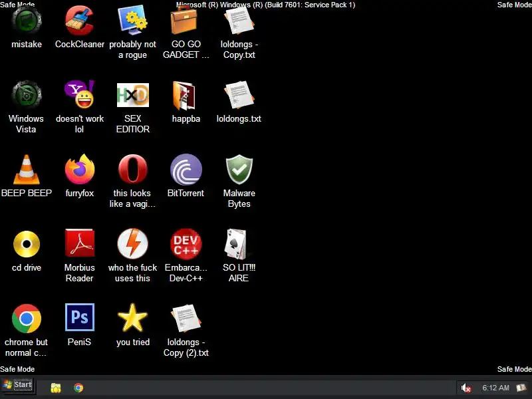Image resolution: width=532 pixels, height=399 pixels.
Task: Launch Yahoo Messenger "doesn't work lol" icon
Action: point(79,94)
